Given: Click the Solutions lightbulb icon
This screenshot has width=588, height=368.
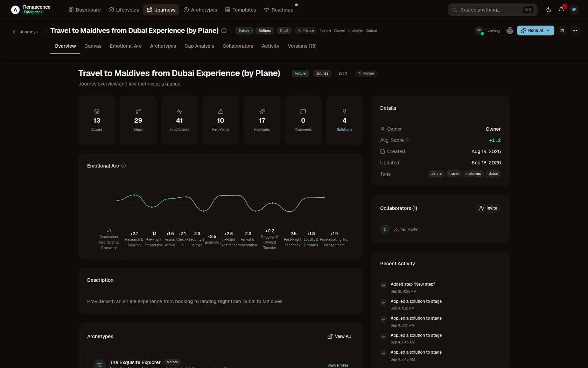Looking at the screenshot, I should coord(344,111).
